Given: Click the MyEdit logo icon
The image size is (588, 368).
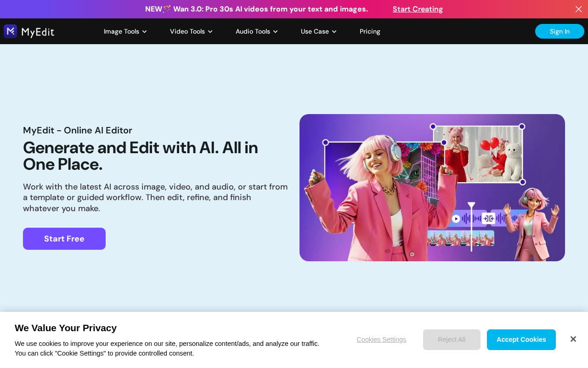Looking at the screenshot, I should pos(11,31).
